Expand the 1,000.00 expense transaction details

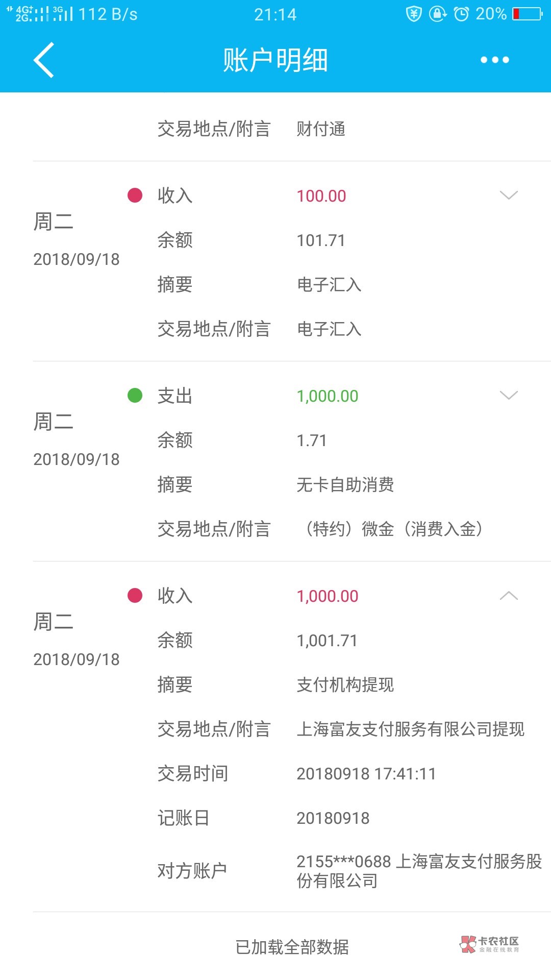click(x=509, y=395)
